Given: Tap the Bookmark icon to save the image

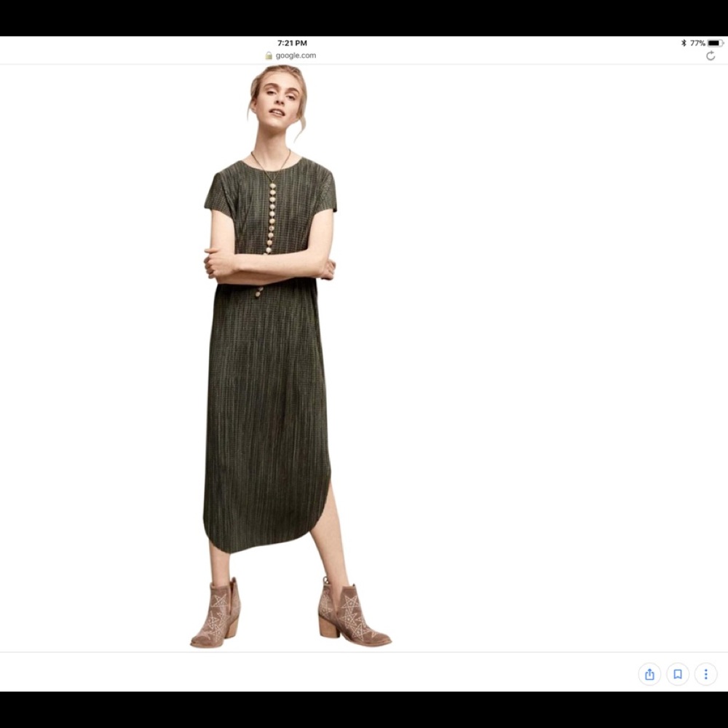Looking at the screenshot, I should (678, 675).
